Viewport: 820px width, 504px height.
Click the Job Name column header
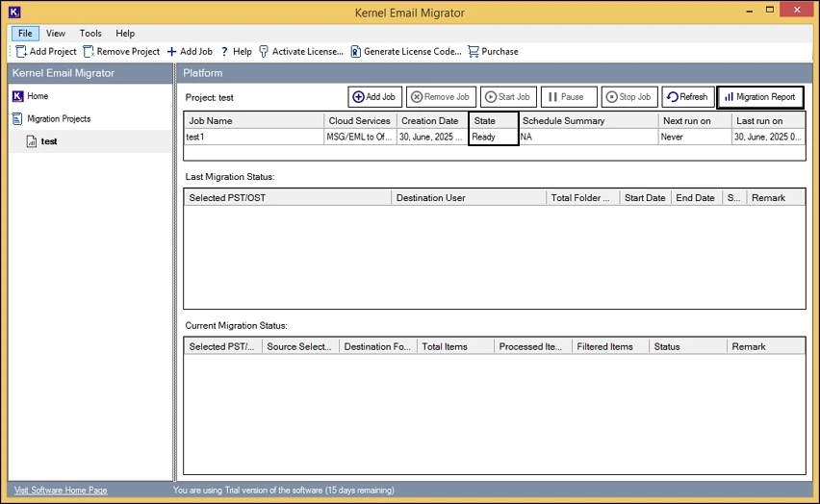tap(254, 121)
